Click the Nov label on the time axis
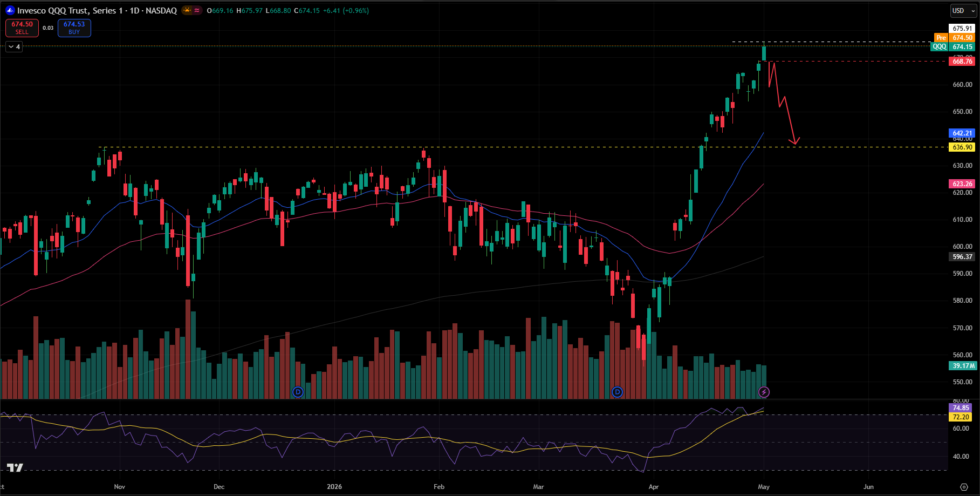 pyautogui.click(x=120, y=487)
